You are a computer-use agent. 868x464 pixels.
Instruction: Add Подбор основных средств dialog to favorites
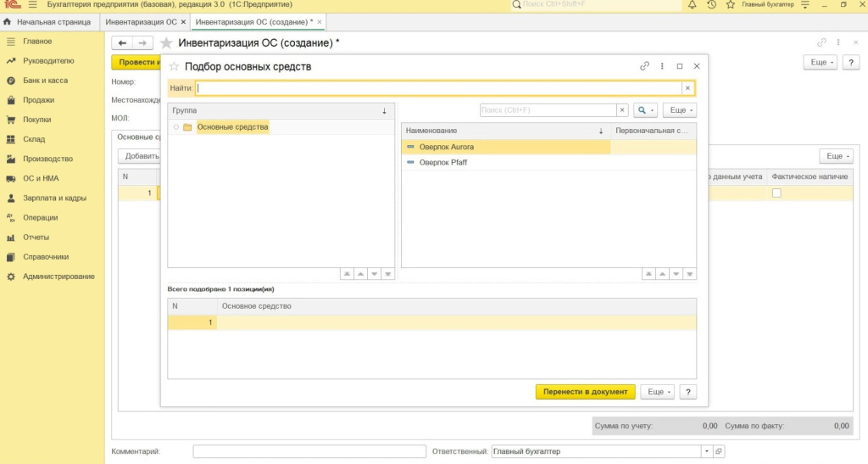click(174, 66)
